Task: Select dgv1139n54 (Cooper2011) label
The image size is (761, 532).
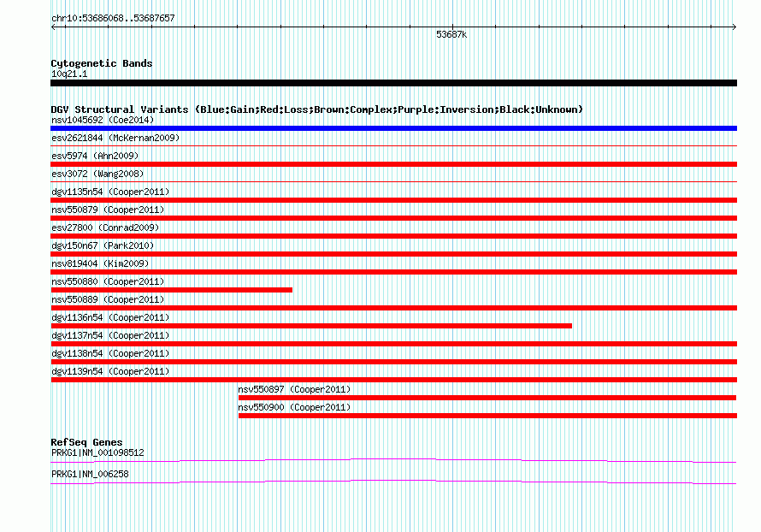Action: pyautogui.click(x=110, y=371)
